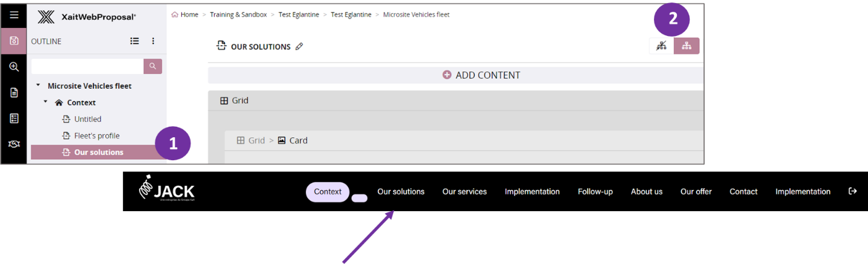Click the logout icon in the JACK navbar
Screen dimensions: 868x264
click(852, 191)
